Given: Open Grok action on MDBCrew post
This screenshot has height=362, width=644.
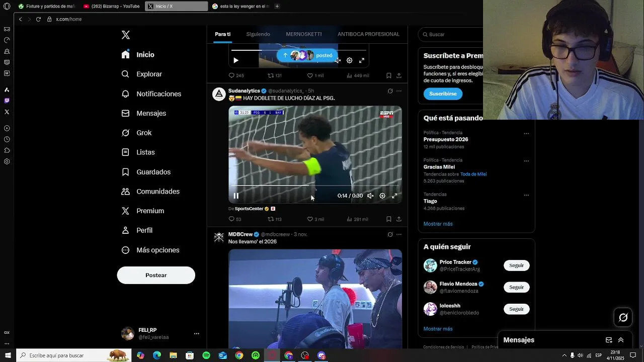Looking at the screenshot, I should pos(390,234).
